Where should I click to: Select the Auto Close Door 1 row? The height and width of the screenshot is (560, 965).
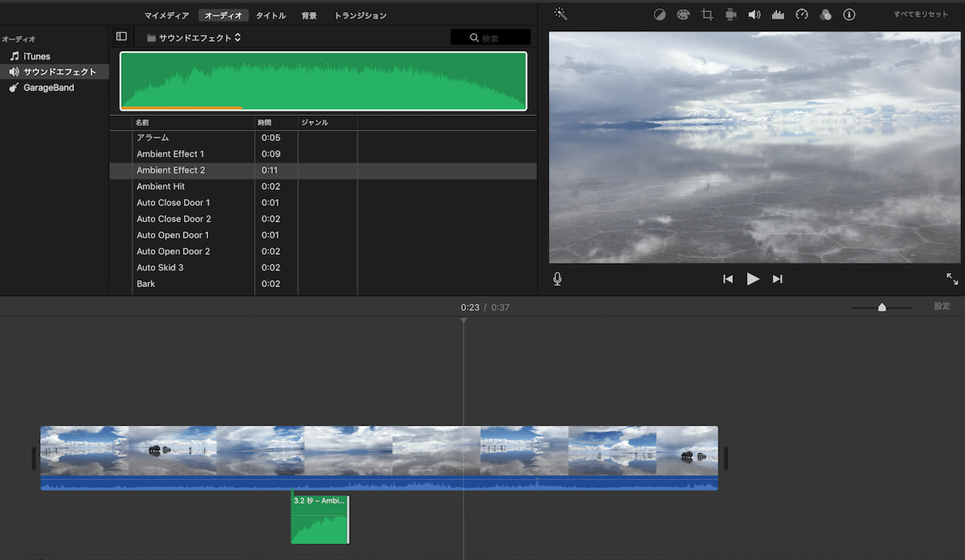(x=323, y=203)
